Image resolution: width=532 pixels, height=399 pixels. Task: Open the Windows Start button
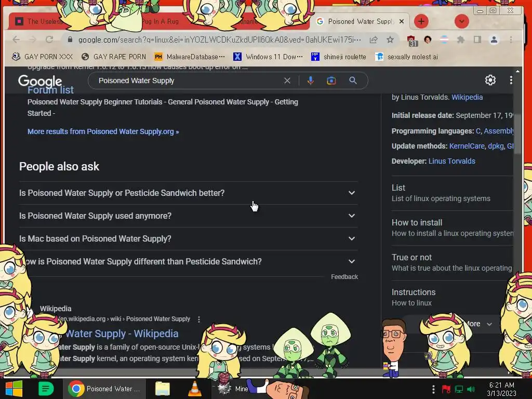[14, 389]
